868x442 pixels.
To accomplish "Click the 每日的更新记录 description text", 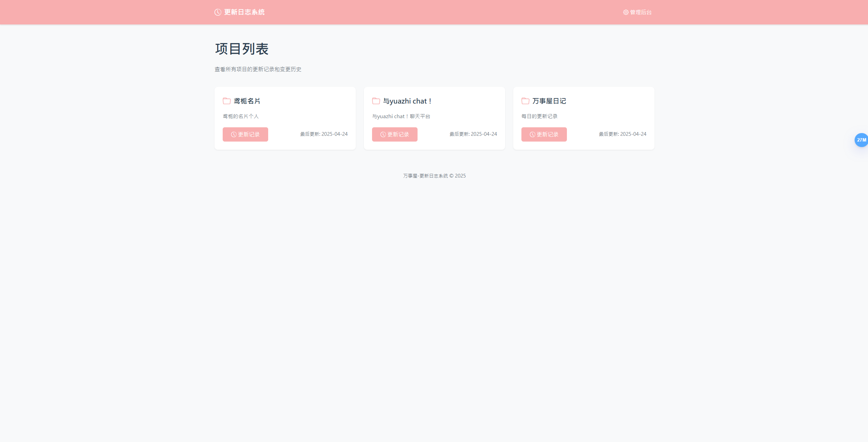I will click(x=539, y=116).
